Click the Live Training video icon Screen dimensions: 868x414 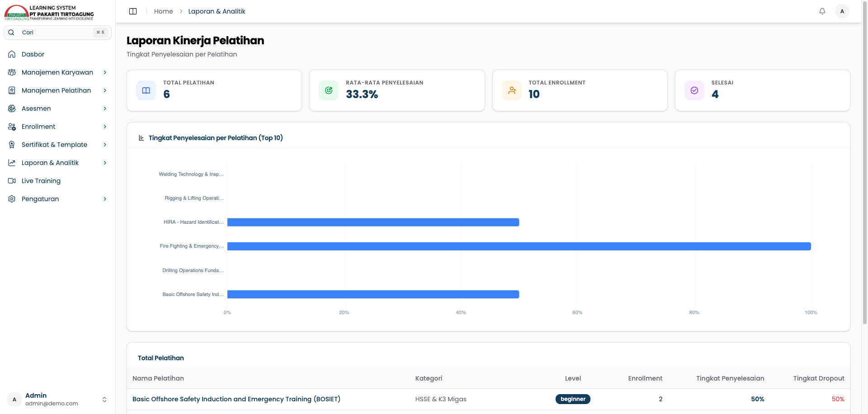[12, 181]
